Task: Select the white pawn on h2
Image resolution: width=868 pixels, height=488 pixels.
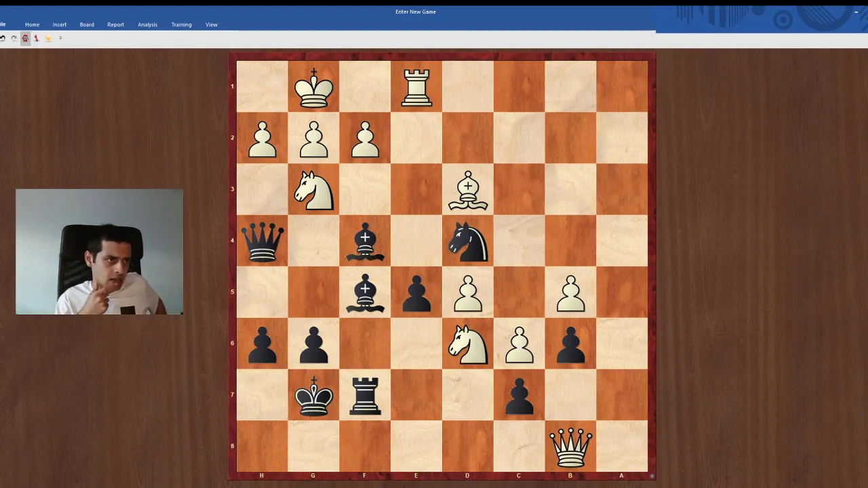Action: coord(262,140)
